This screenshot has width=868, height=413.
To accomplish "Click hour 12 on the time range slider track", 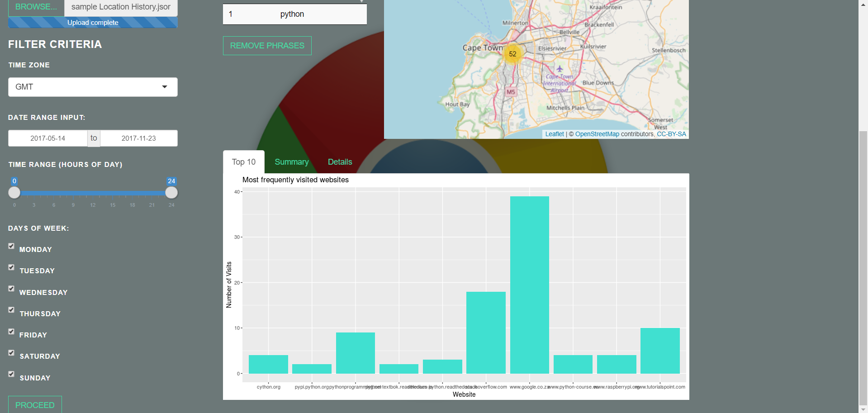I will [x=93, y=193].
